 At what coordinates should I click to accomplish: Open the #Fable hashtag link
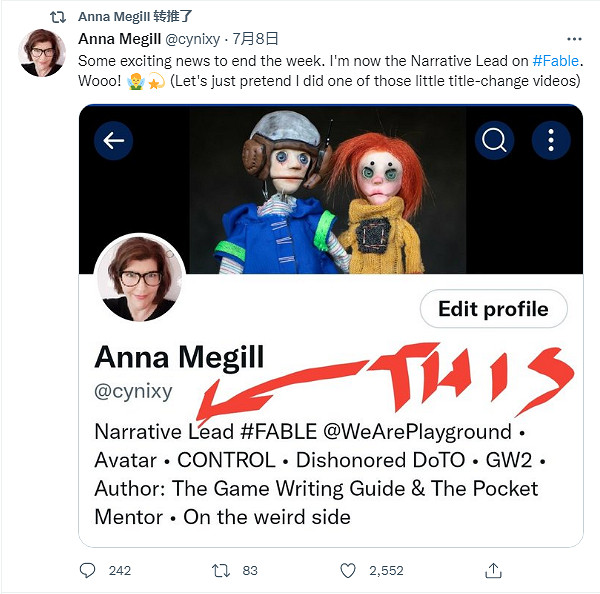coord(556,60)
